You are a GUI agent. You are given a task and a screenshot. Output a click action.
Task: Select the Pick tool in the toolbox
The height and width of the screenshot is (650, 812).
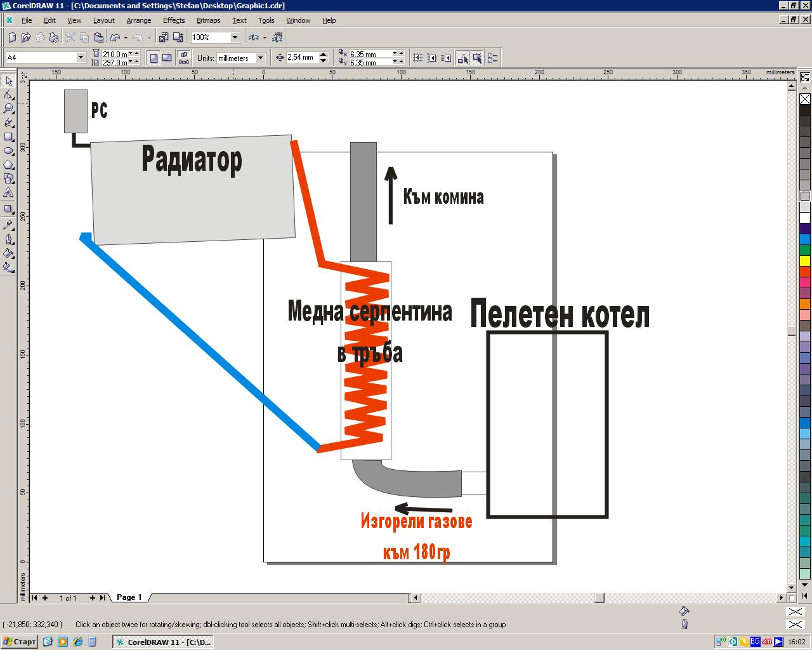[8, 81]
